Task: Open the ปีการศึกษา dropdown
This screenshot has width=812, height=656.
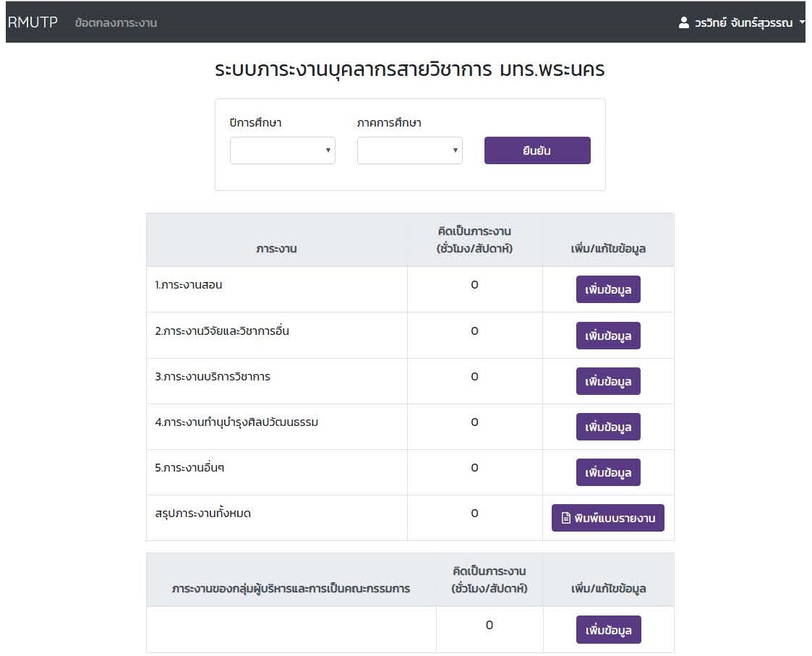Action: click(282, 150)
